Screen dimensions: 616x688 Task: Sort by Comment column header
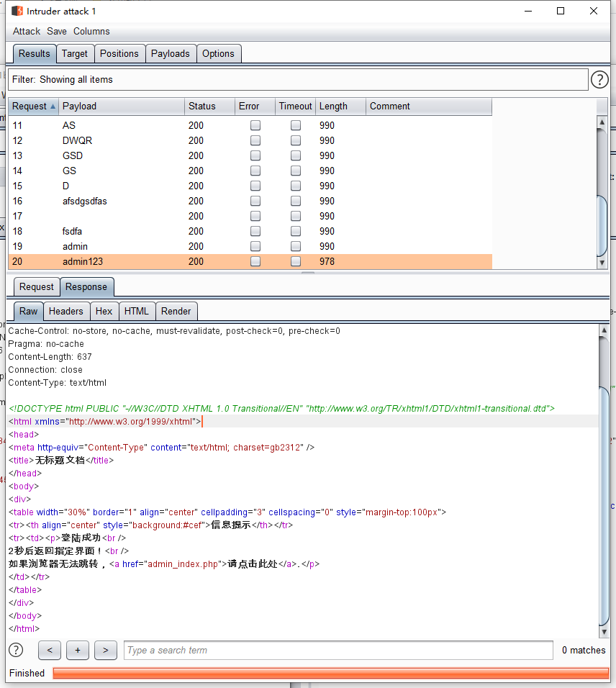(429, 107)
